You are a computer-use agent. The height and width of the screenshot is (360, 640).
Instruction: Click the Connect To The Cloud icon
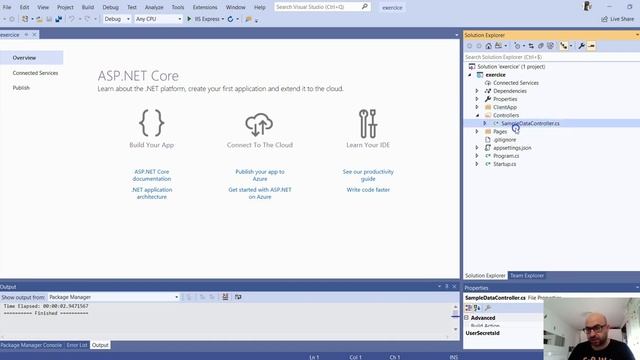259,124
